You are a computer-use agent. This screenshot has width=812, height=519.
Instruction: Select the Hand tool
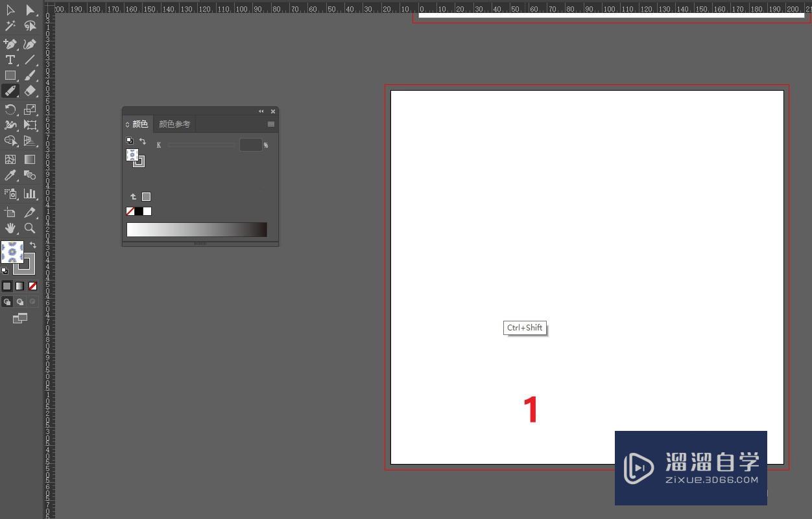point(10,228)
